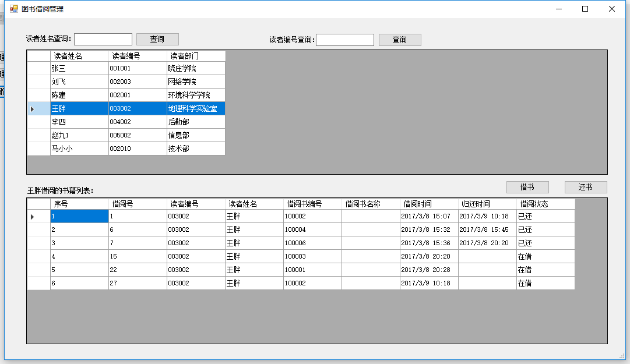The width and height of the screenshot is (630, 364).
Task: Click the 还书 button
Action: (586, 187)
